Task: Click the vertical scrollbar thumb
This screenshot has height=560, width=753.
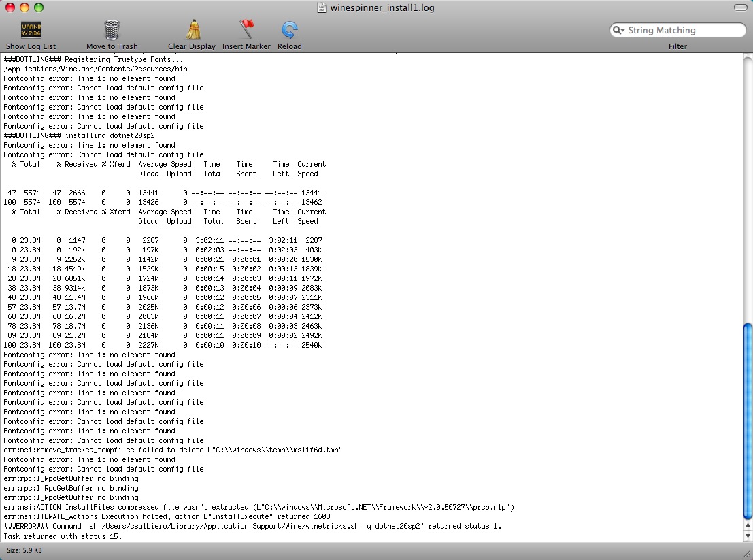Action: pos(748,421)
